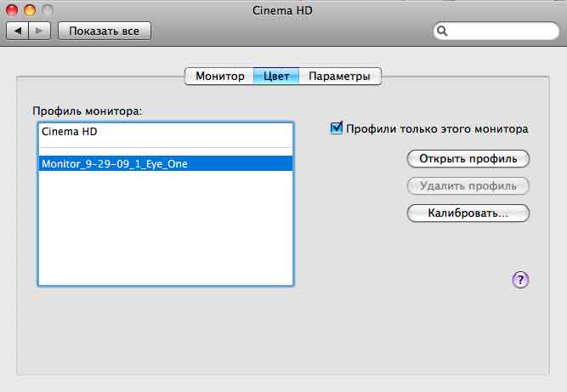Open the Параметры tab
The image size is (567, 392).
339,77
